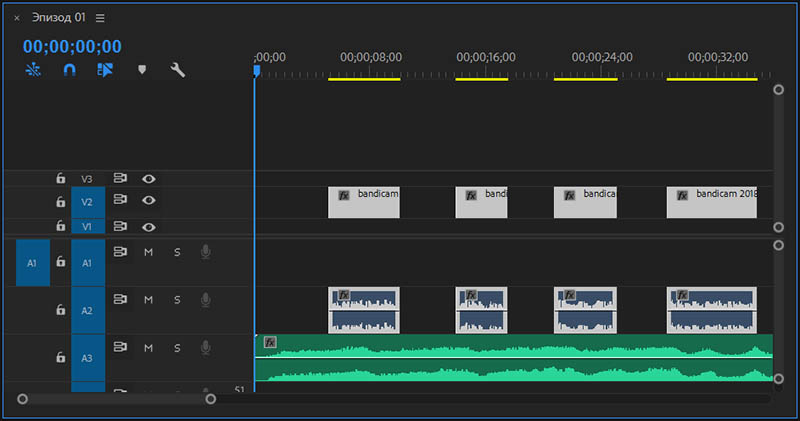The height and width of the screenshot is (421, 800).
Task: Toggle sync lock for A2
Action: [x=120, y=299]
